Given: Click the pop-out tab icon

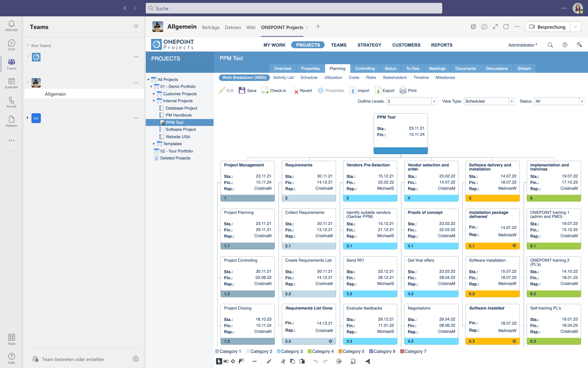Looking at the screenshot, I should click(473, 27).
